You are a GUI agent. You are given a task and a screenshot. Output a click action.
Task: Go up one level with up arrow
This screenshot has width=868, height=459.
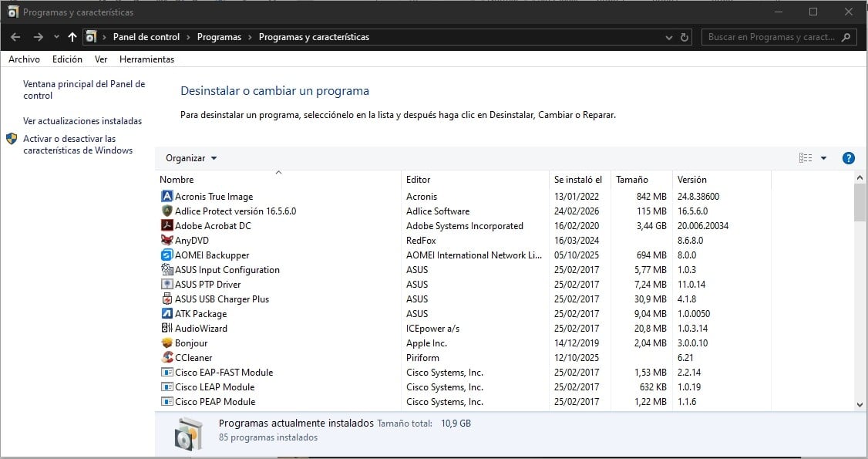72,37
